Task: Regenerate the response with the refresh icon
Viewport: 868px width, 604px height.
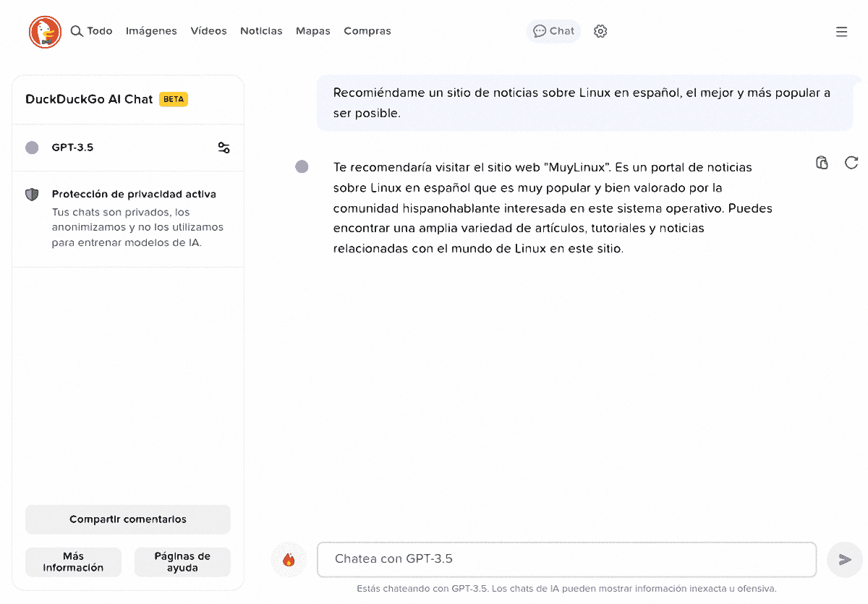Action: [851, 163]
